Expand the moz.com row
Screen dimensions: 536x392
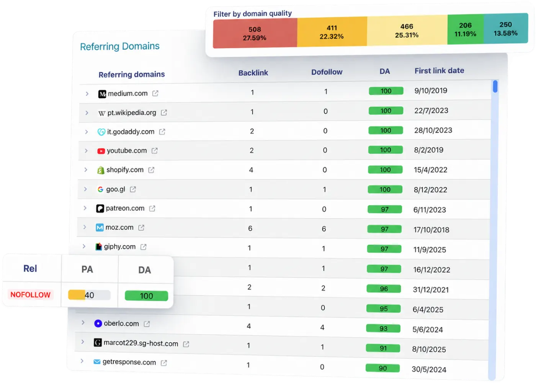click(85, 227)
